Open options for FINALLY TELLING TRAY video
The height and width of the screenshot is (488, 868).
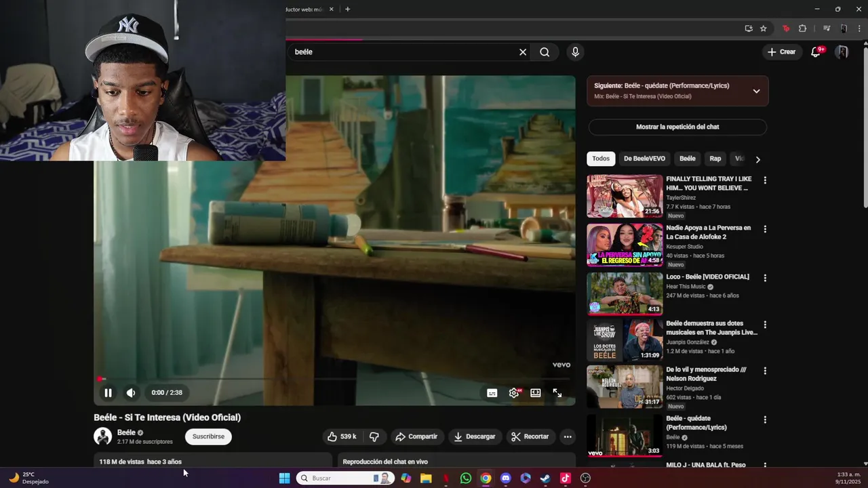(x=765, y=180)
